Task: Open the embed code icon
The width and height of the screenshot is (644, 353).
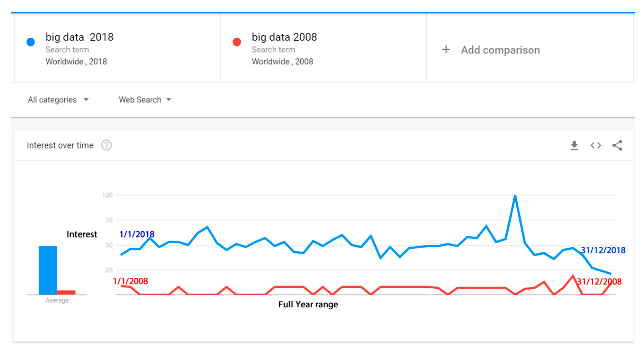Action: point(595,145)
